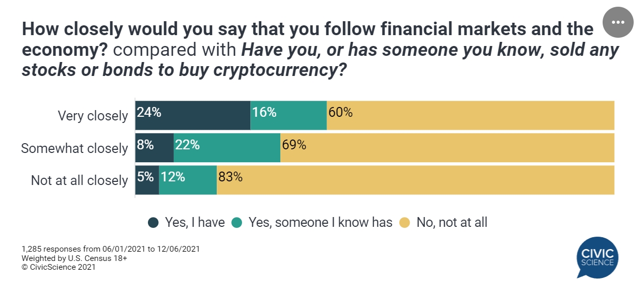Screen dimensions: 644x293
Task: Select 'Yes, I have' legend label
Action: [194, 223]
